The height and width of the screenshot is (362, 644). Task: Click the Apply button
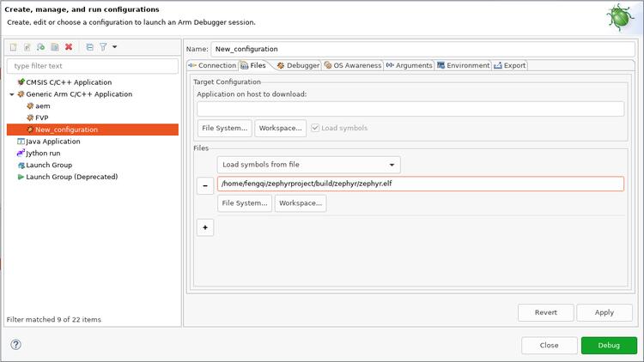[604, 312]
